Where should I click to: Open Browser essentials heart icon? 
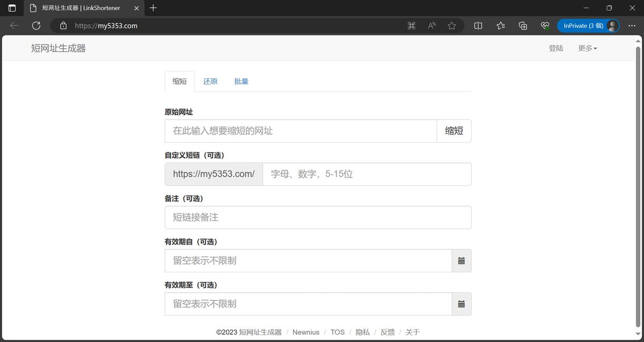545,25
